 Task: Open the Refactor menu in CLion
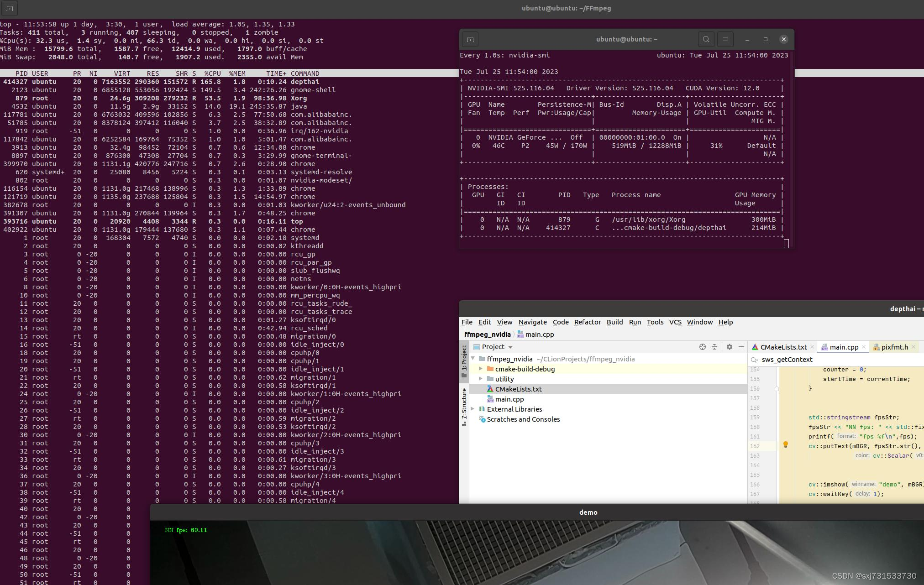[588, 322]
